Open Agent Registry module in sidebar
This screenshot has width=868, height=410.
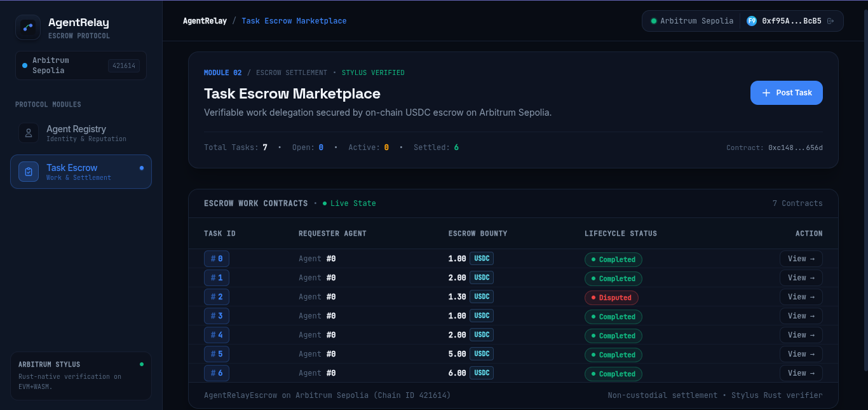(x=81, y=133)
